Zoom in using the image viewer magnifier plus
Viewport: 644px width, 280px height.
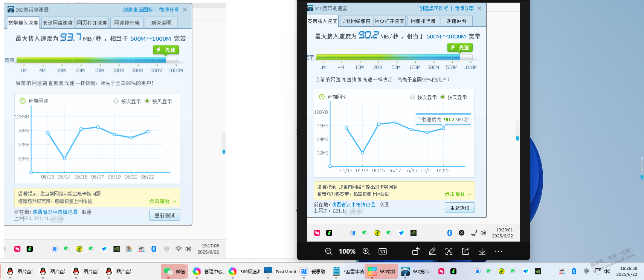[x=366, y=251]
